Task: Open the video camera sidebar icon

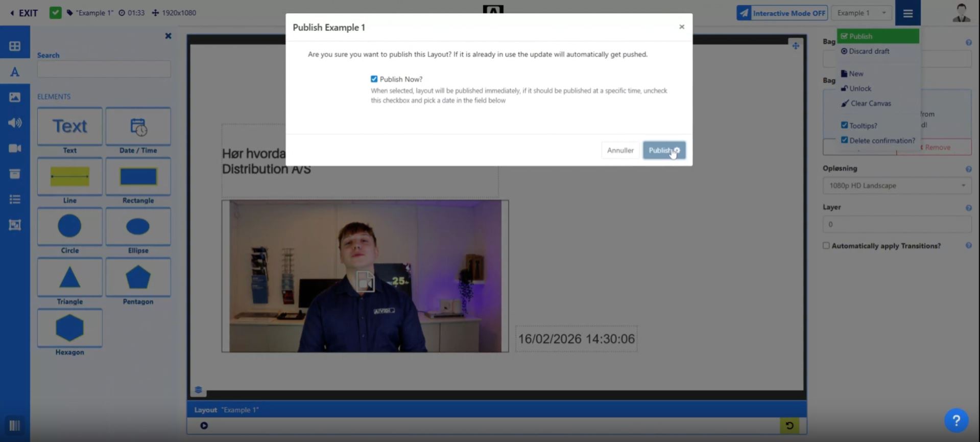Action: pos(15,148)
